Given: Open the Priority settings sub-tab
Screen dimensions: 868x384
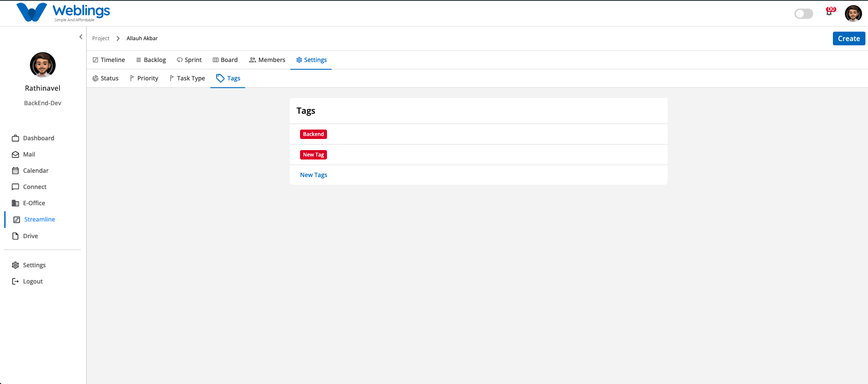Looking at the screenshot, I should click(144, 78).
